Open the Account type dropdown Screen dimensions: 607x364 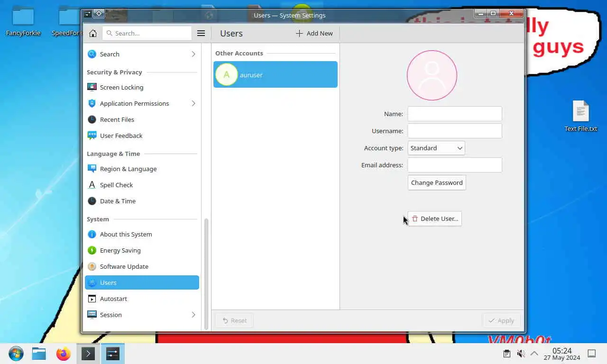[x=436, y=148]
